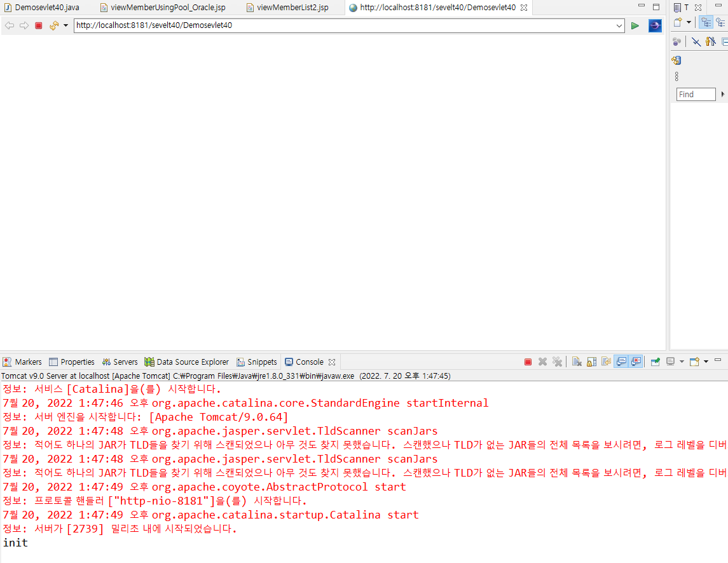Toggle Scheduled presentation in Task List
This screenshot has height=563, width=728.
coord(721,22)
